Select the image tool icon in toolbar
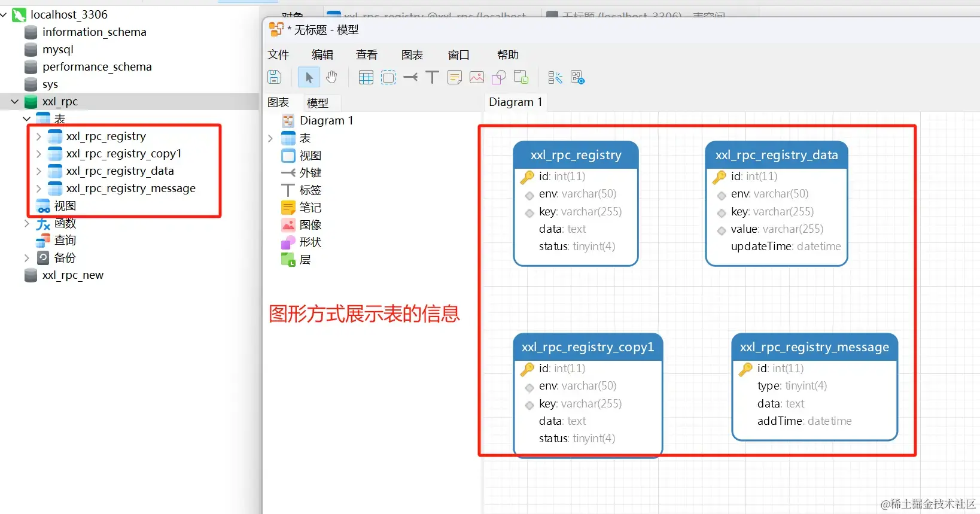980x514 pixels. pyautogui.click(x=477, y=77)
